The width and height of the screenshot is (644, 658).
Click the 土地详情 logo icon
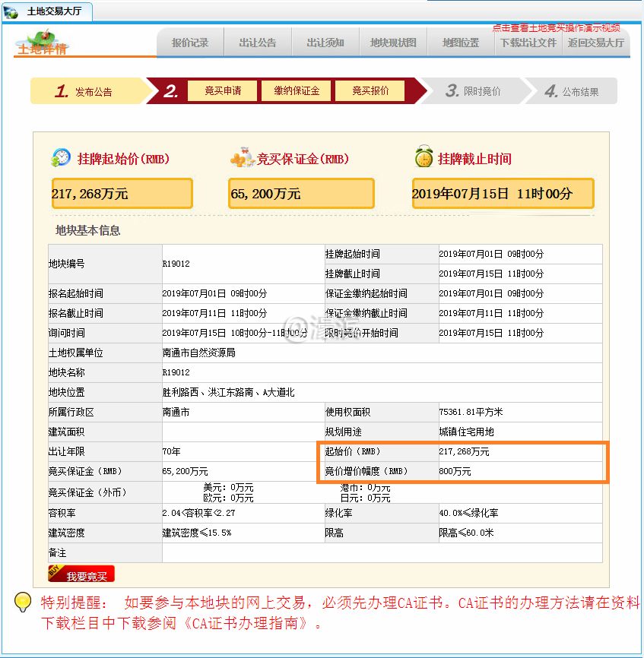coord(43,42)
